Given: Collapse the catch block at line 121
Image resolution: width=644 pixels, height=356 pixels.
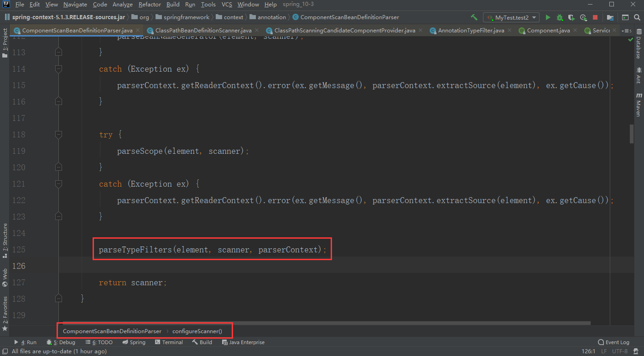Looking at the screenshot, I should pos(58,184).
